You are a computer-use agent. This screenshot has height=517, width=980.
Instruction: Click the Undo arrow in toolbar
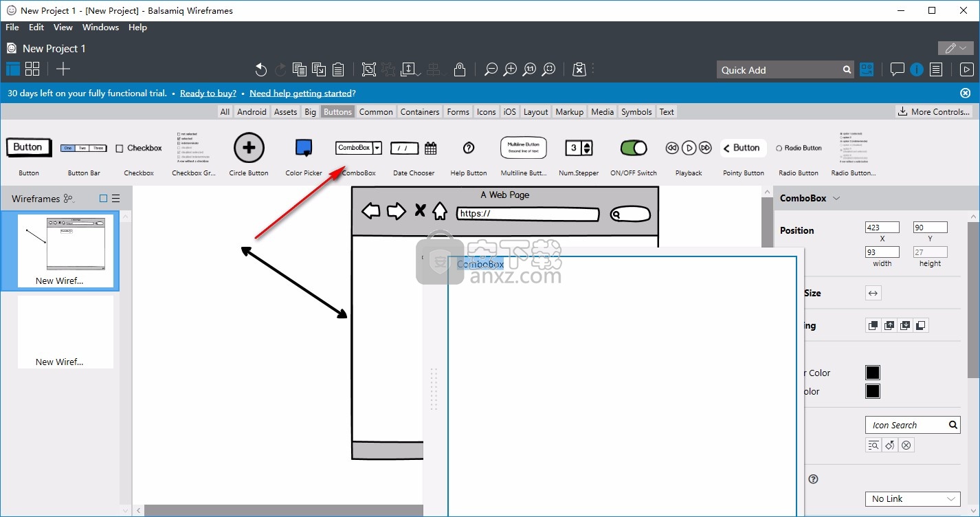(x=261, y=69)
